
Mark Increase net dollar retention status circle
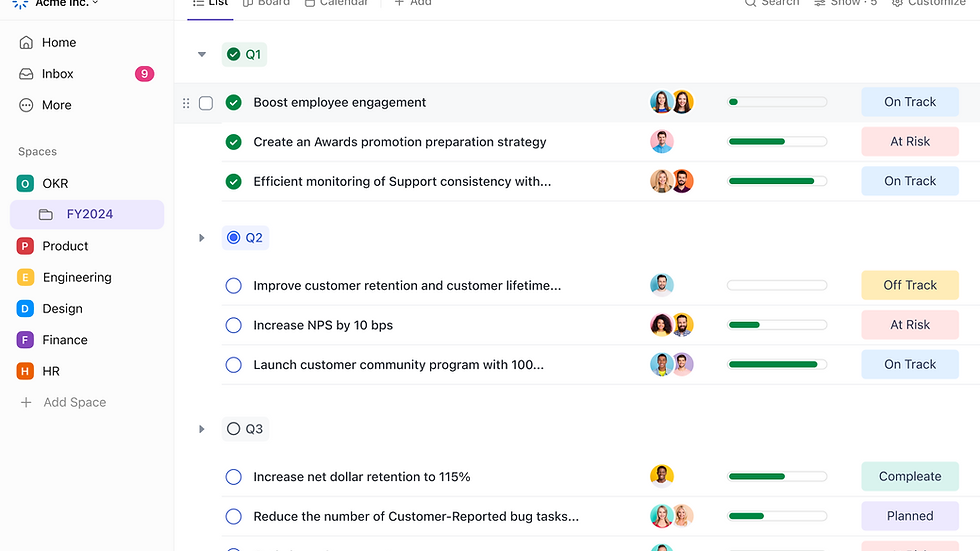(x=234, y=477)
